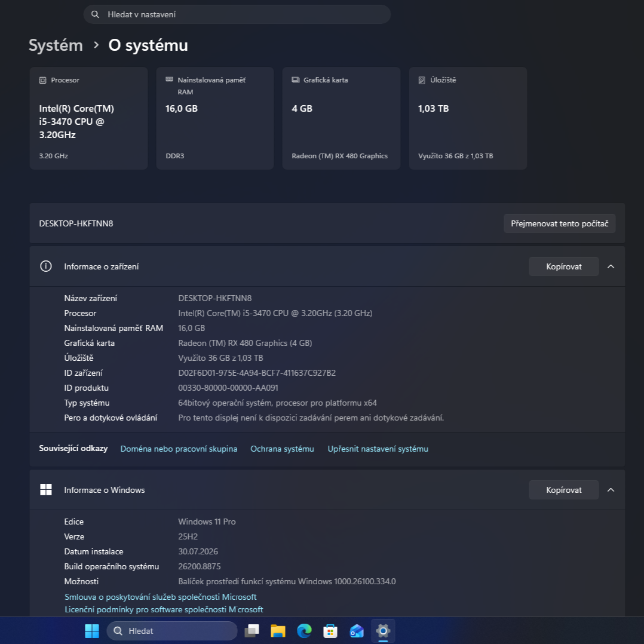Click the Windows logo beside Informace o Windows

(46, 490)
